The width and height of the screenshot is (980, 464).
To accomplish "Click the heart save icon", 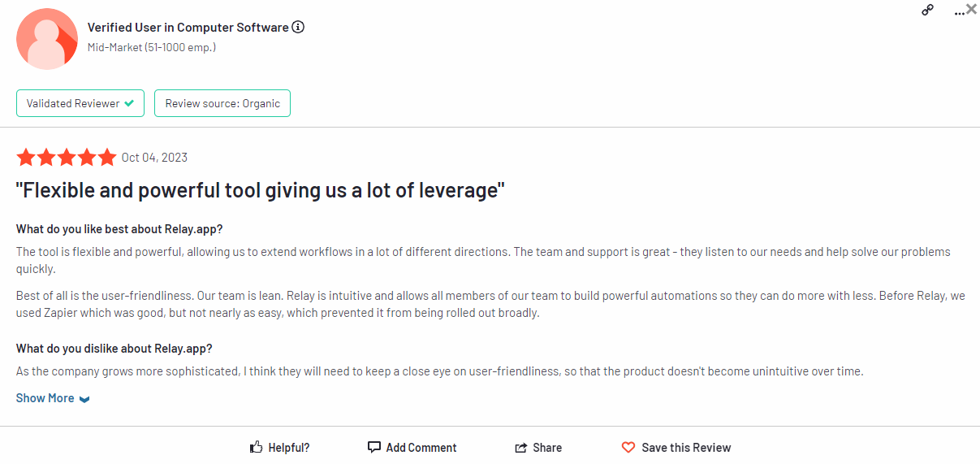I will 628,448.
